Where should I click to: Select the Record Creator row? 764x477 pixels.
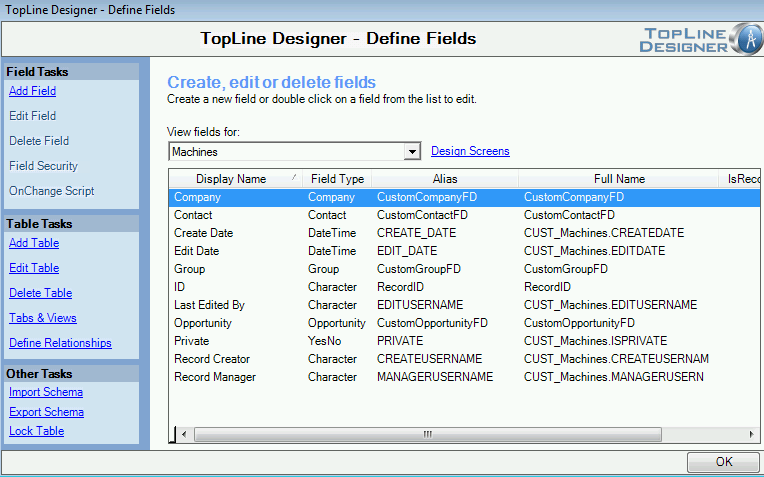tap(464, 359)
